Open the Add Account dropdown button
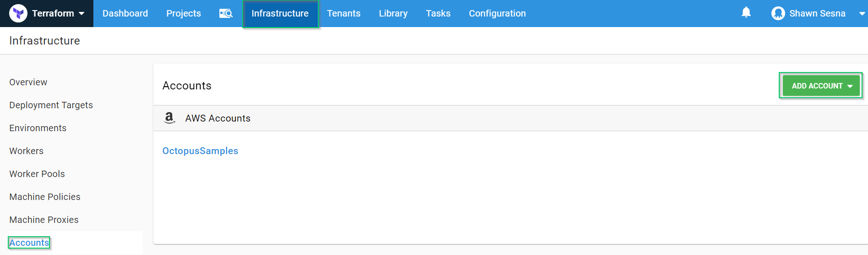Viewport: 868px width, 255px height. 821,86
